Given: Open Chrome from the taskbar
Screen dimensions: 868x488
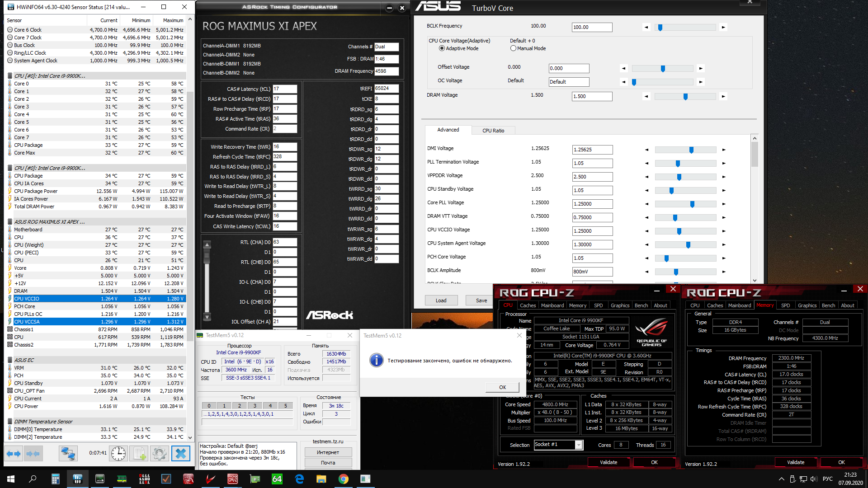Looking at the screenshot, I should (x=344, y=479).
